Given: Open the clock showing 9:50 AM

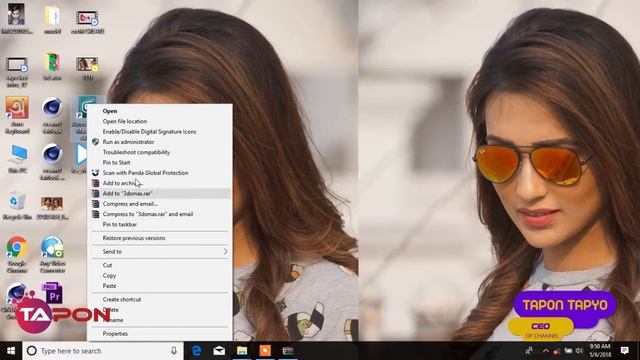Looking at the screenshot, I should 600,351.
